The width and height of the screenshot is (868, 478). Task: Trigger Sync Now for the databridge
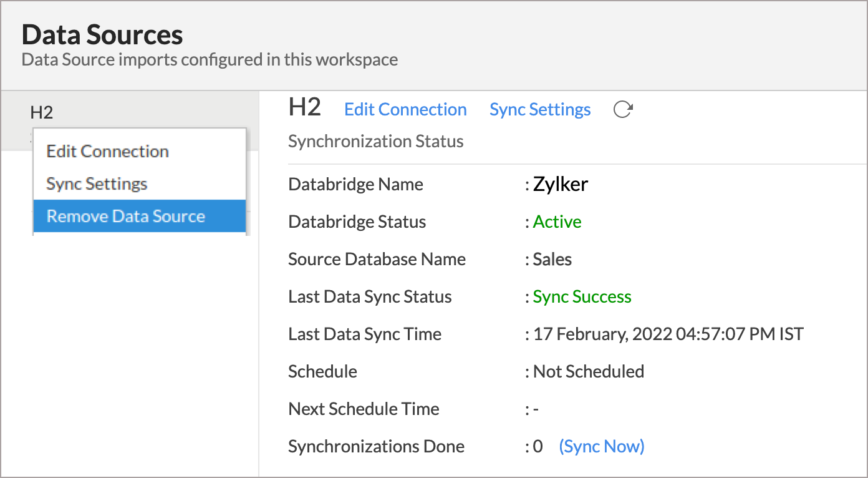coord(601,446)
